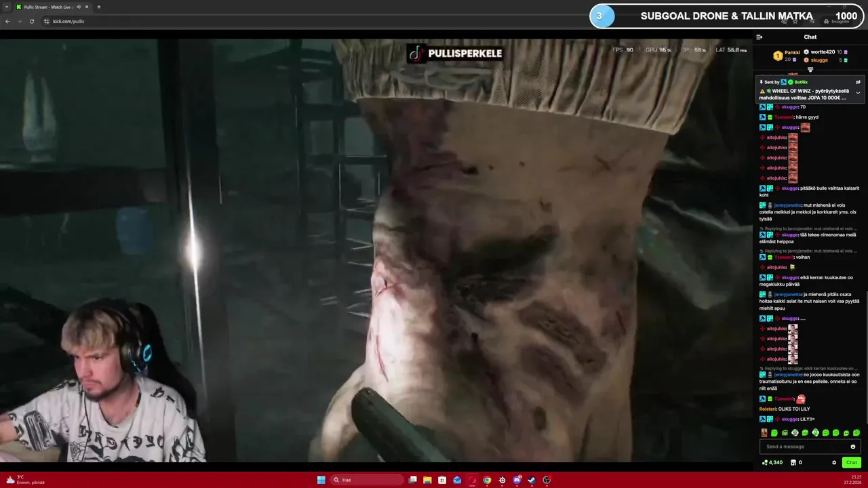Open Task View on taskbar

pos(412,480)
